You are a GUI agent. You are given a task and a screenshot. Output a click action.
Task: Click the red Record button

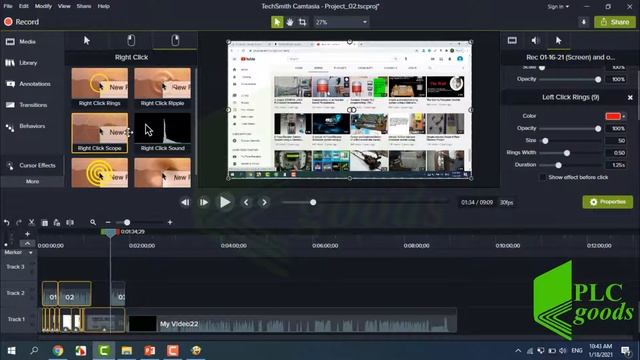(21, 22)
